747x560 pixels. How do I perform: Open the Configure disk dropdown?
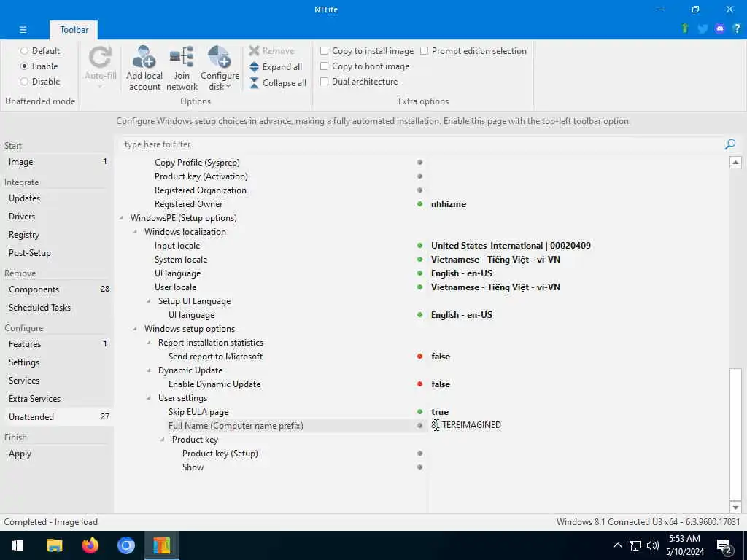pyautogui.click(x=220, y=68)
